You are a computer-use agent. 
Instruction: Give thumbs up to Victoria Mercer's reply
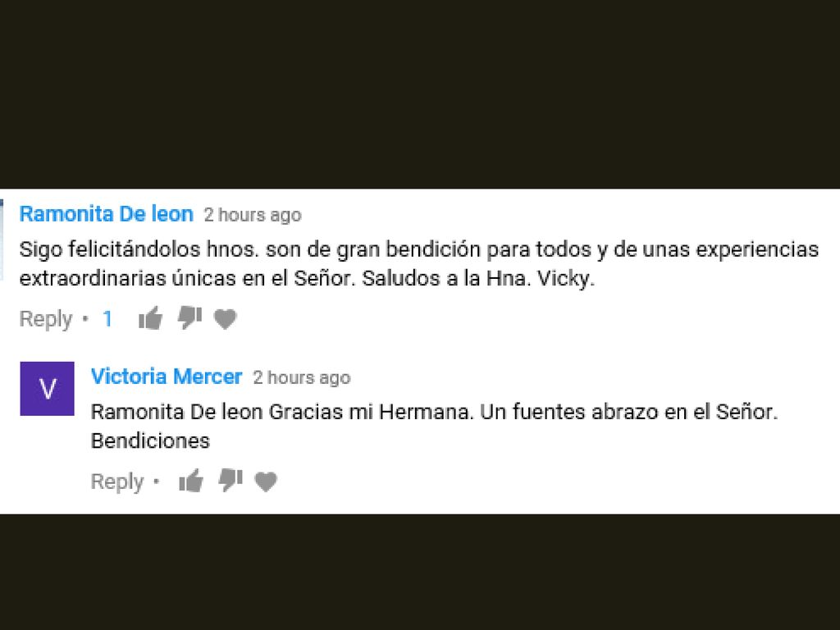pos(191,481)
